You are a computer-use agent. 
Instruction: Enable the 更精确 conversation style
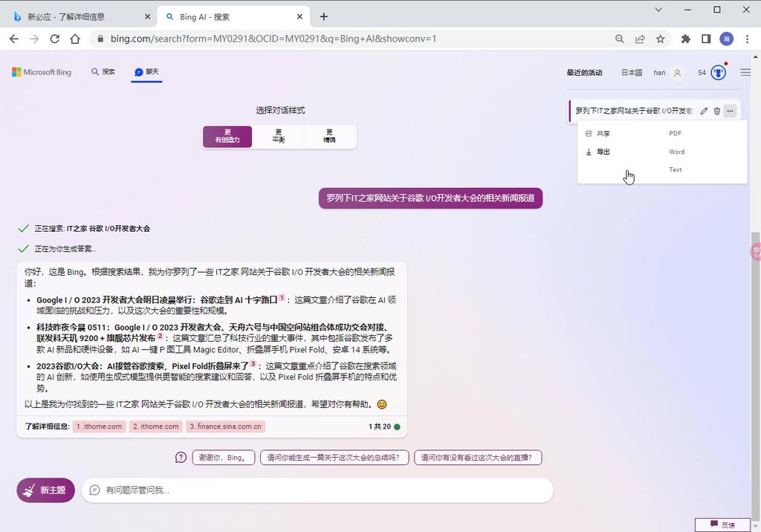pos(329,136)
